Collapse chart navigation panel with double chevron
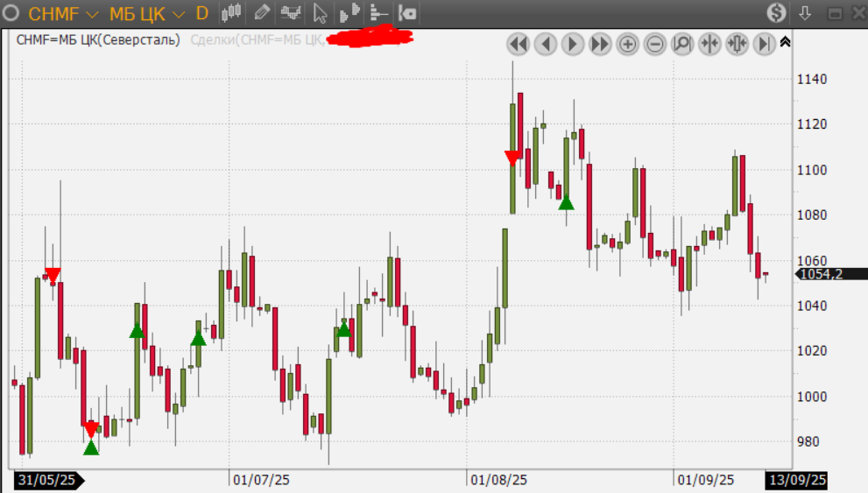 point(785,41)
